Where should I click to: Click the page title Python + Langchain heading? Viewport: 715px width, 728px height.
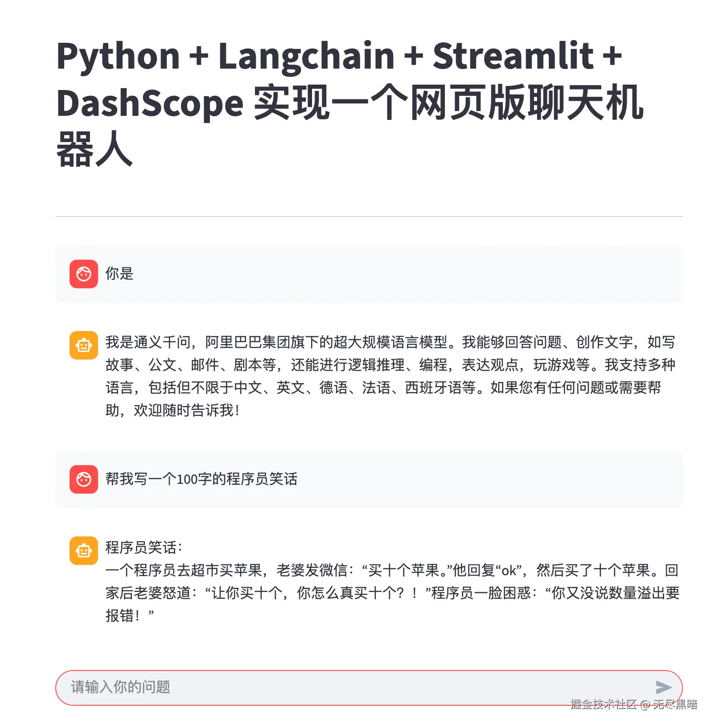tap(350, 102)
